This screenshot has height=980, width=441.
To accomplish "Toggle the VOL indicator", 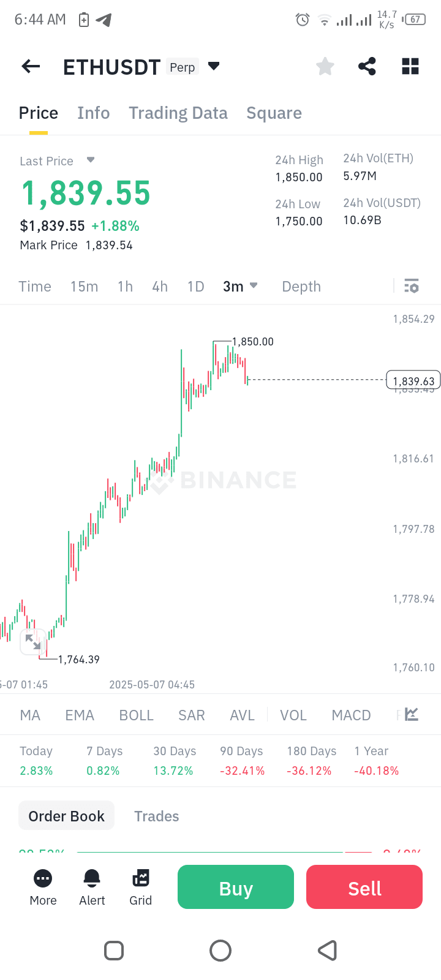I will (293, 715).
